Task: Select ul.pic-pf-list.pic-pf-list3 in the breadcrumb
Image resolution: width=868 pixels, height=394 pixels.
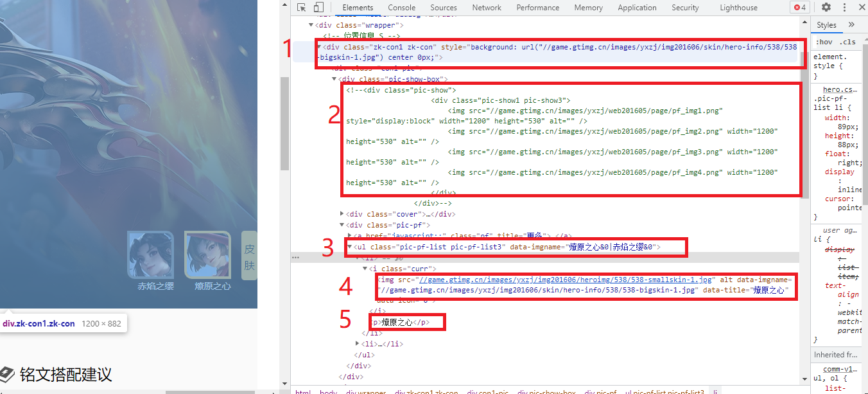Action: (x=664, y=391)
